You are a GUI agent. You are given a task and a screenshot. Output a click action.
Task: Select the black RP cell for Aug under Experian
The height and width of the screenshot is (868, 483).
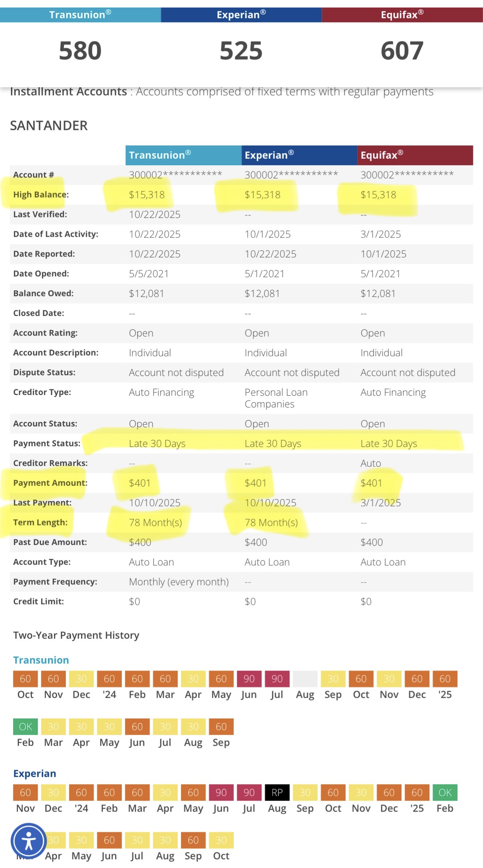click(x=277, y=793)
